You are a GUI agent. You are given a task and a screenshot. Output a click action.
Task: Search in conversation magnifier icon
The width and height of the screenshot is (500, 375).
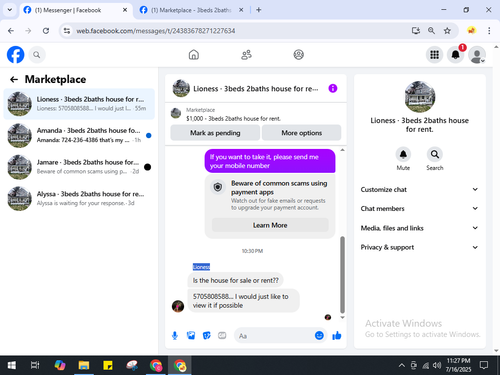click(435, 155)
